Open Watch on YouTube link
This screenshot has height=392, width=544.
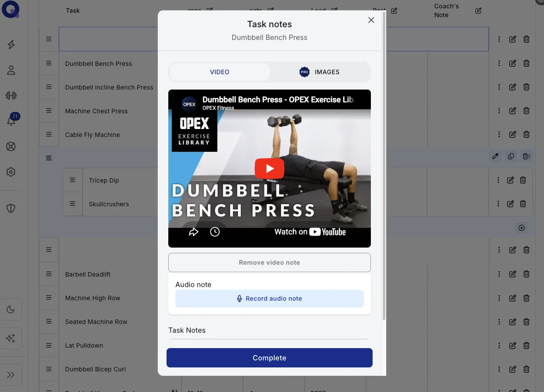(310, 232)
